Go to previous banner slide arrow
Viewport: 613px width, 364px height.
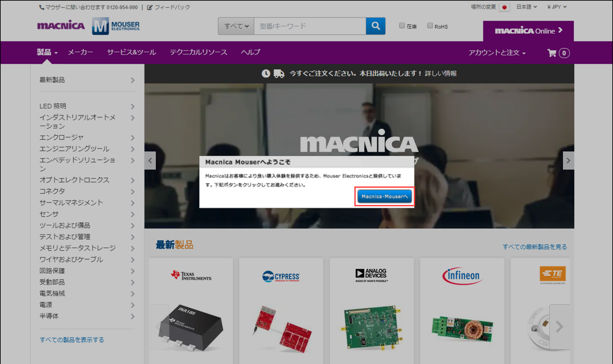150,161
